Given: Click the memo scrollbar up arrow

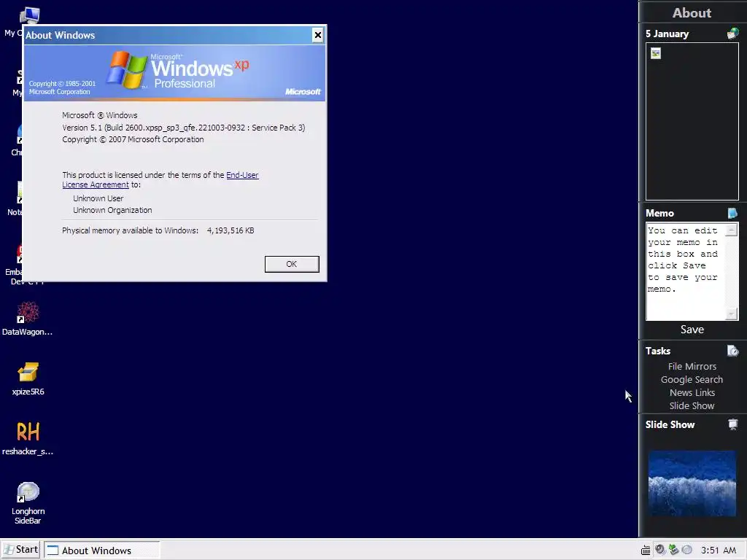Looking at the screenshot, I should (731, 230).
